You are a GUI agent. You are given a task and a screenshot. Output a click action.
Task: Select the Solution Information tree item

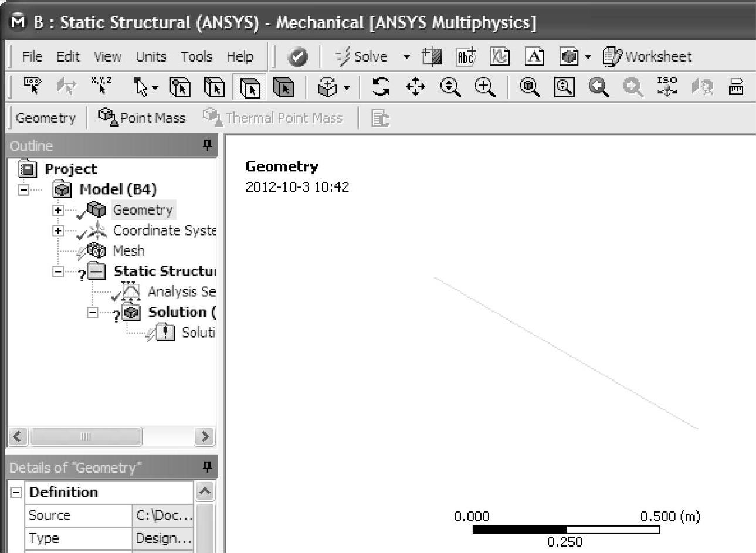coord(198,333)
